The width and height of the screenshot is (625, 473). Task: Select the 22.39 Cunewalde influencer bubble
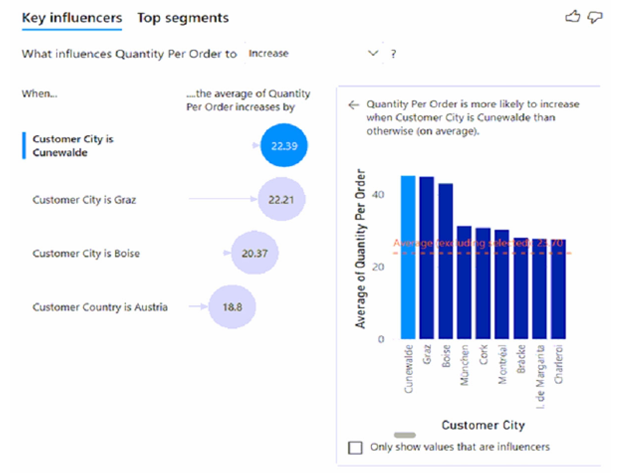pos(279,146)
